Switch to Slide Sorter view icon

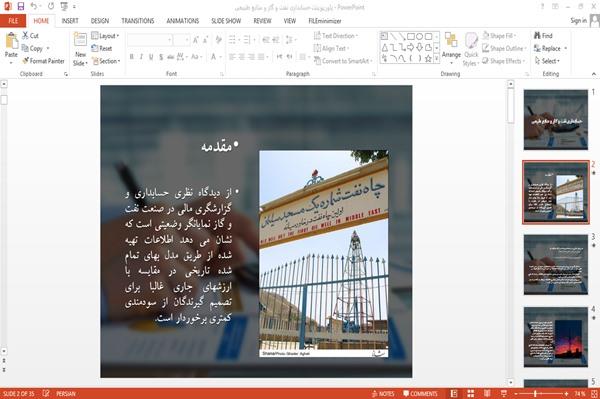tap(471, 394)
